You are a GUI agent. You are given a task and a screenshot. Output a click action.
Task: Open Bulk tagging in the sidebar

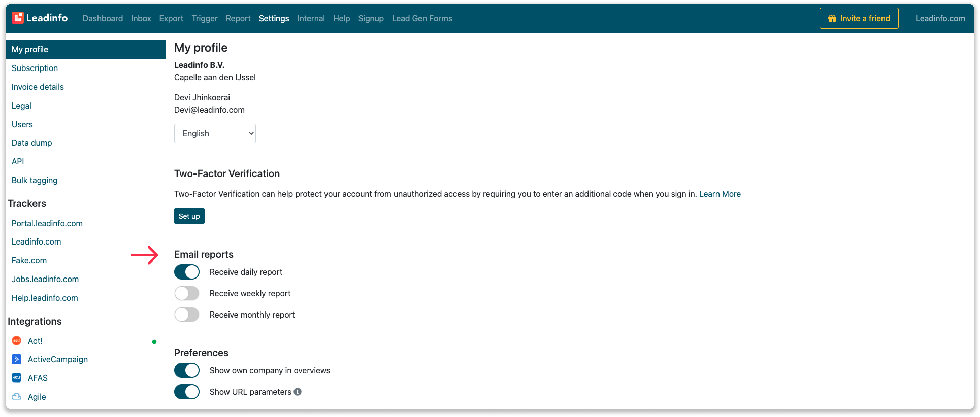coord(35,180)
